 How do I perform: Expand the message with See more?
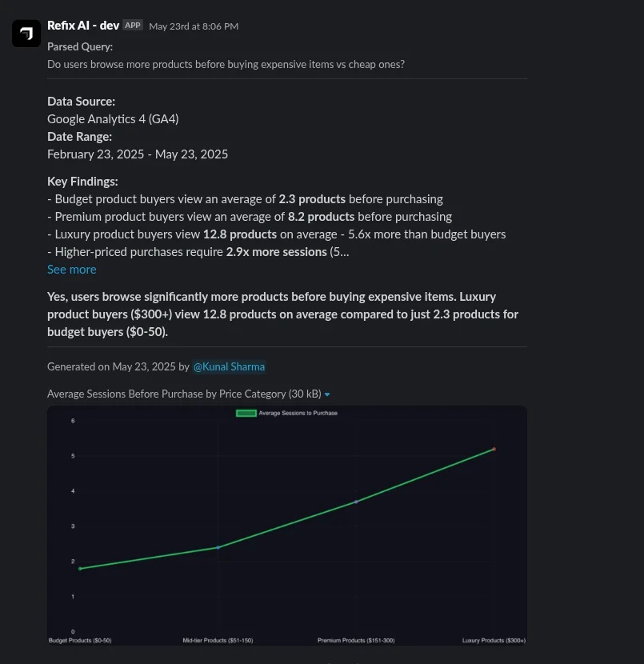(x=71, y=270)
